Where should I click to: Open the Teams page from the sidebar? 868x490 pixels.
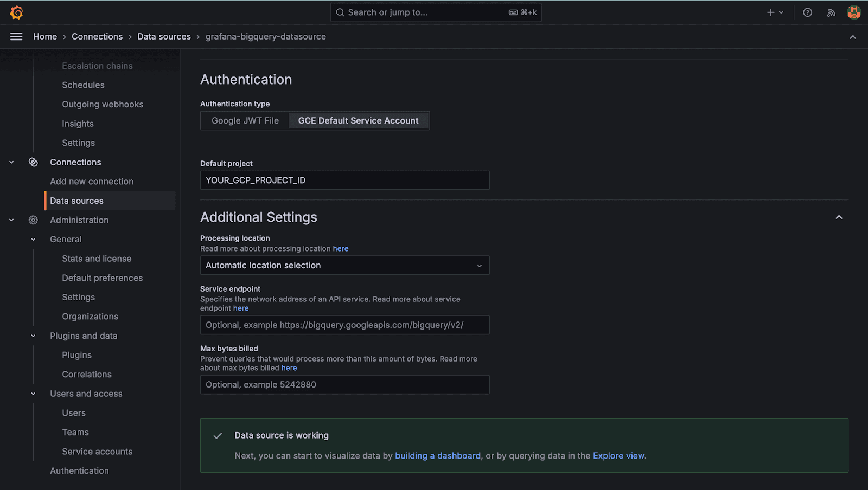75,432
